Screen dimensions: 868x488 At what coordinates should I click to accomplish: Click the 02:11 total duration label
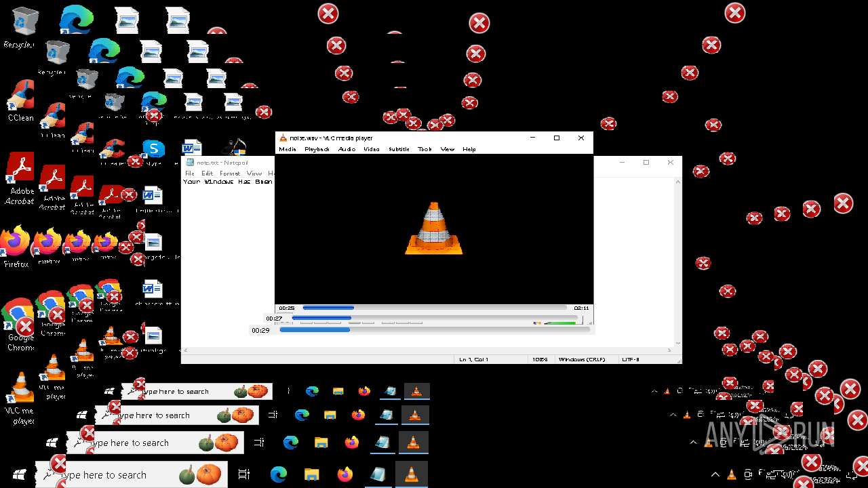point(581,308)
